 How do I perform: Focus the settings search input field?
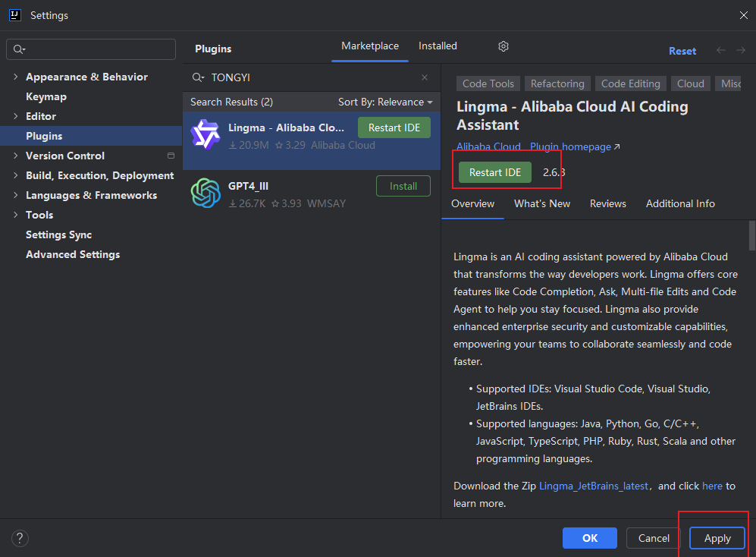pyautogui.click(x=91, y=49)
